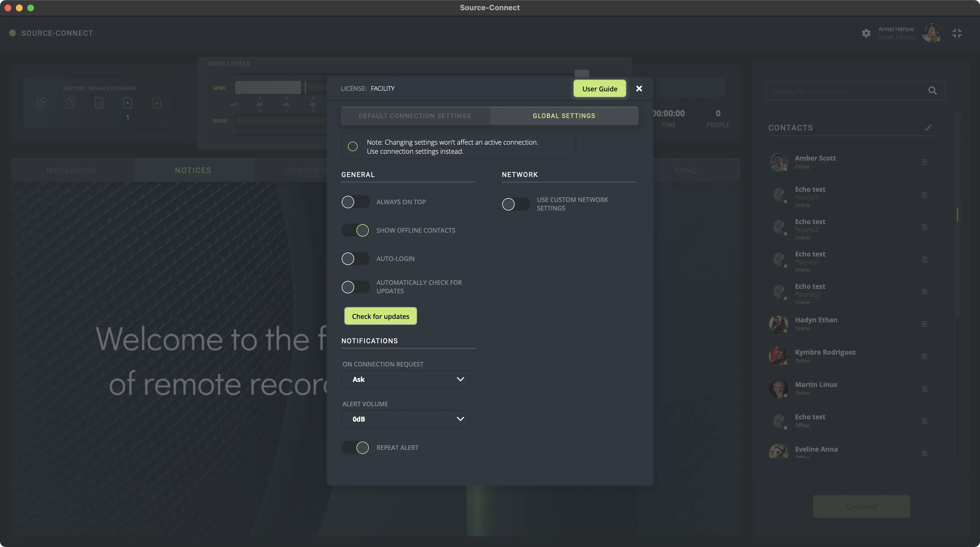Click the Receive level meter bar
980x547 pixels.
(281, 121)
